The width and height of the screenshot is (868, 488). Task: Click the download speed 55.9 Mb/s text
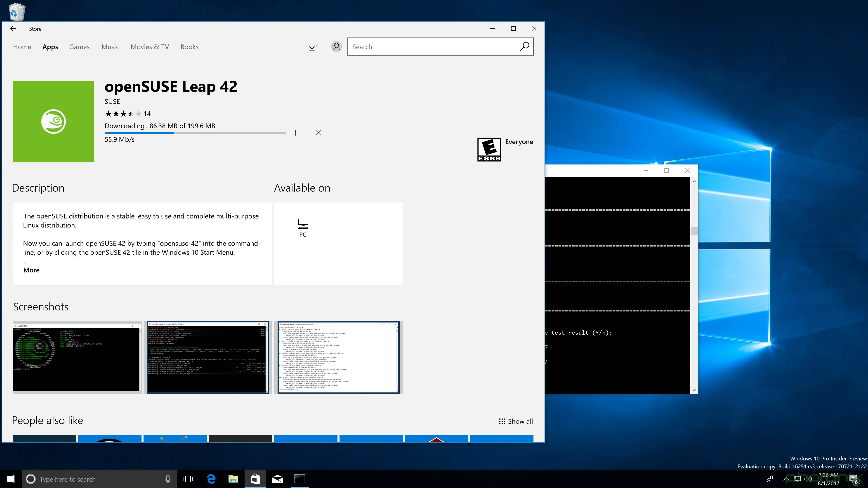[x=119, y=139]
